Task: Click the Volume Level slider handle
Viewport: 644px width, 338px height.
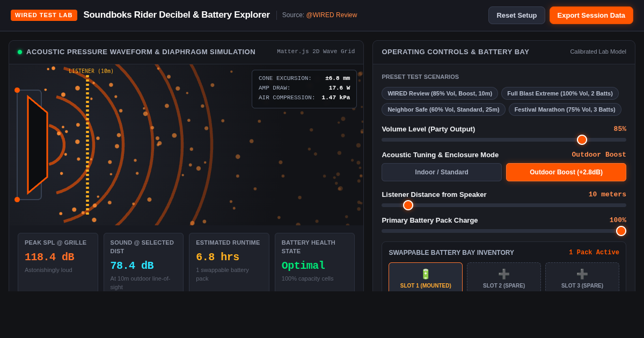Action: [x=582, y=139]
